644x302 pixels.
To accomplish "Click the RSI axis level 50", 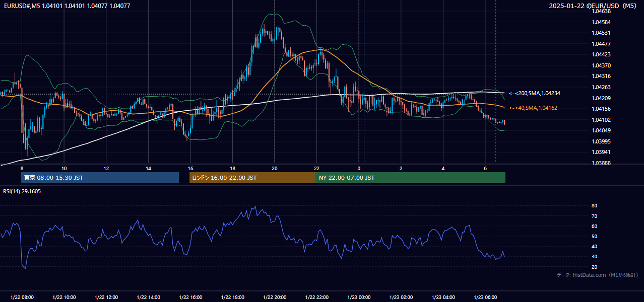I will coord(594,236).
